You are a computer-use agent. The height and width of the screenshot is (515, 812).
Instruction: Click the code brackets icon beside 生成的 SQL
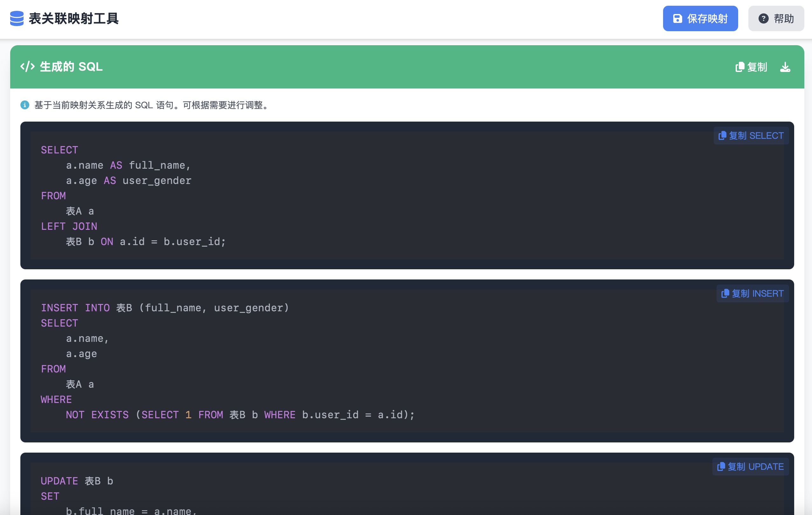click(27, 67)
